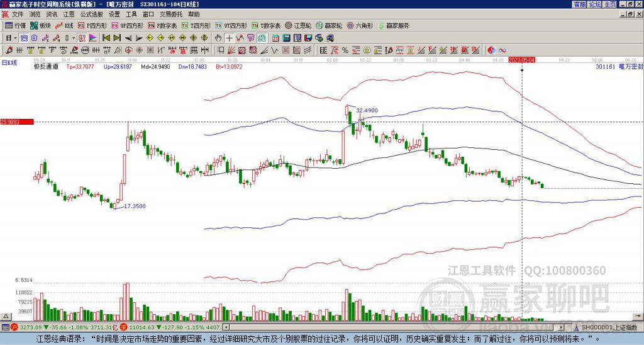Open the 板块 sector view
Screen dimensions: 644x345
[41, 25]
